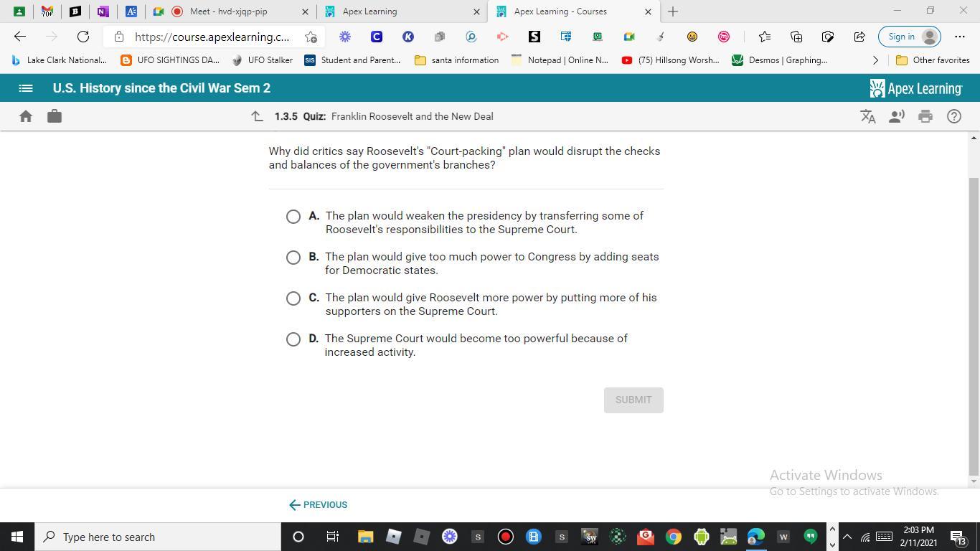Click the browser Share icon
The height and width of the screenshot is (551, 980).
(859, 37)
